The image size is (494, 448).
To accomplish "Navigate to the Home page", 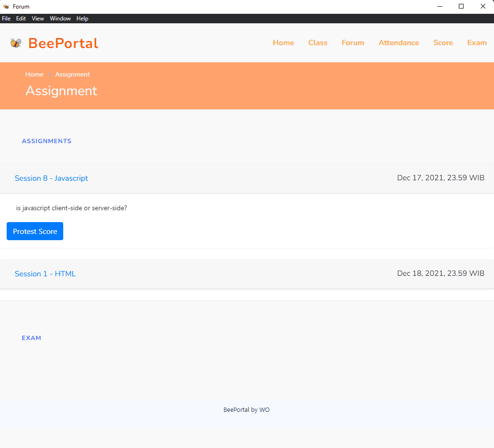I will pos(283,42).
